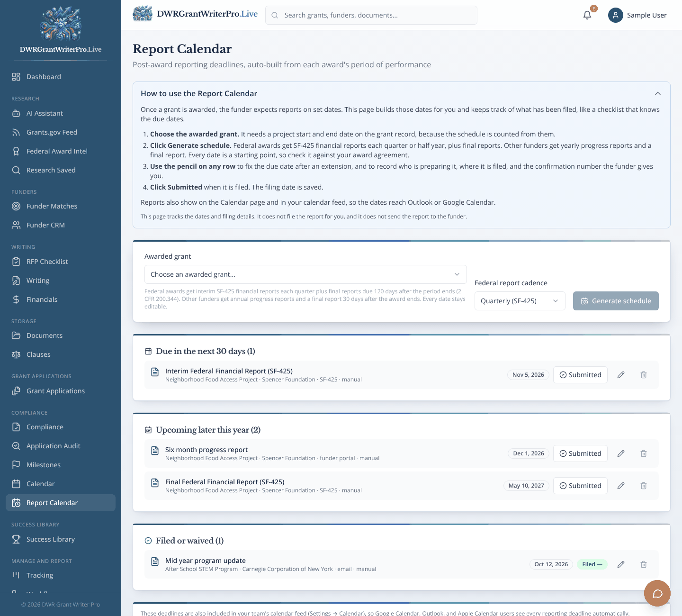Navigate to Funder CRM
The width and height of the screenshot is (682, 616).
61,225
